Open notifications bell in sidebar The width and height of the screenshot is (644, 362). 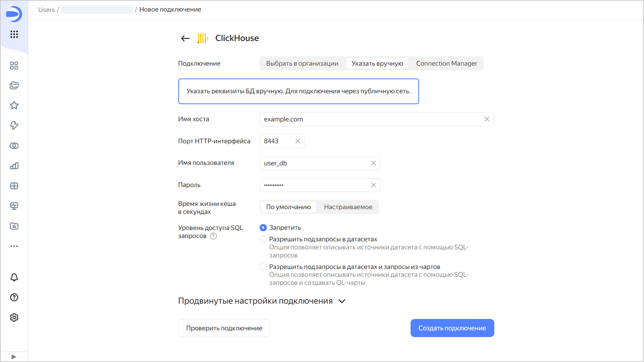(14, 277)
